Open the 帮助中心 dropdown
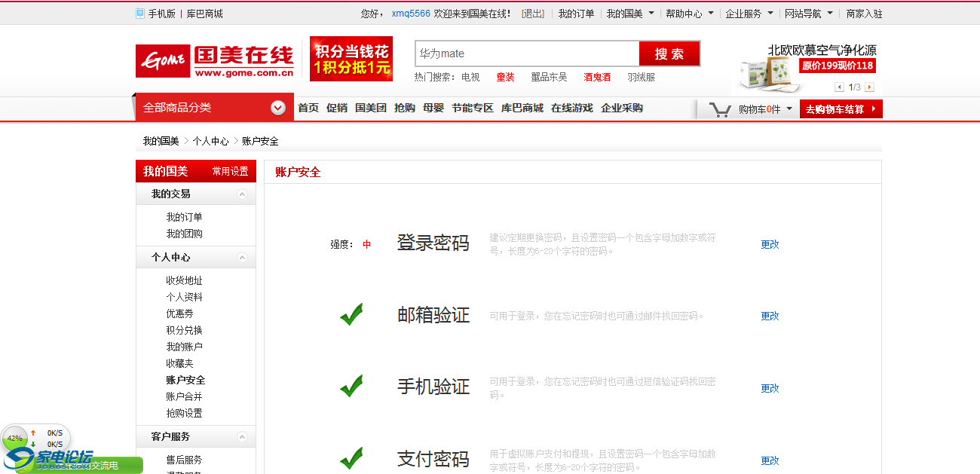 [689, 14]
